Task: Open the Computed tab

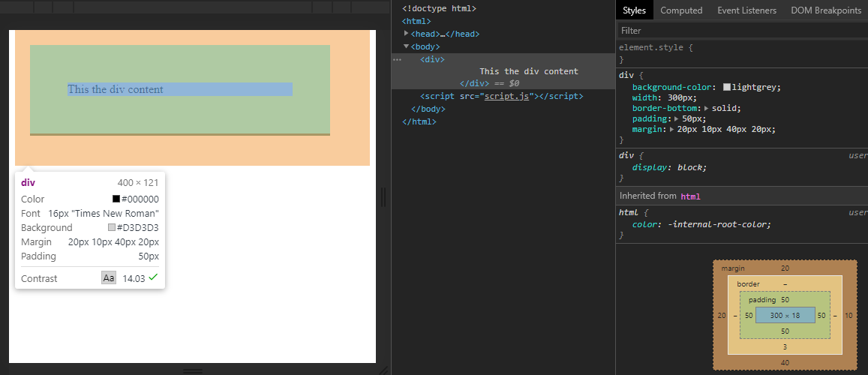Action: [681, 10]
